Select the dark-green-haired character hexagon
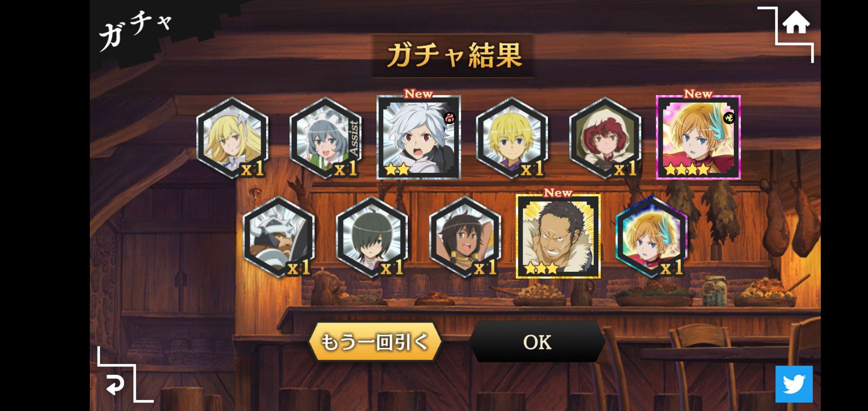The height and width of the screenshot is (411, 868). [372, 237]
